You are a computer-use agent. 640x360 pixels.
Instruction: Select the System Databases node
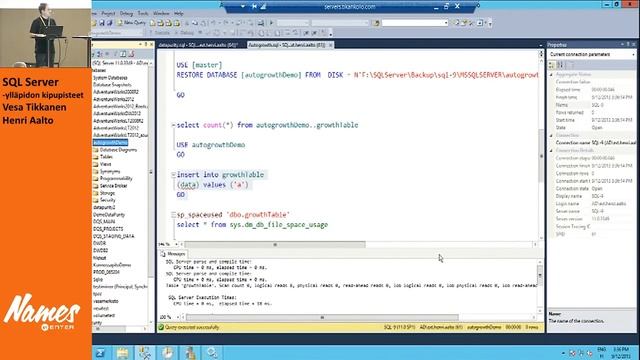(110, 78)
